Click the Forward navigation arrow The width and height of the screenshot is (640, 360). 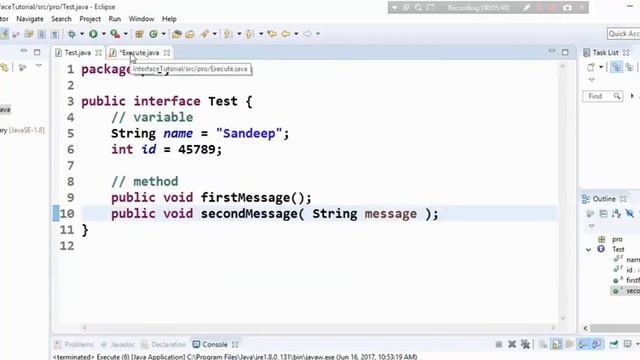(307, 34)
